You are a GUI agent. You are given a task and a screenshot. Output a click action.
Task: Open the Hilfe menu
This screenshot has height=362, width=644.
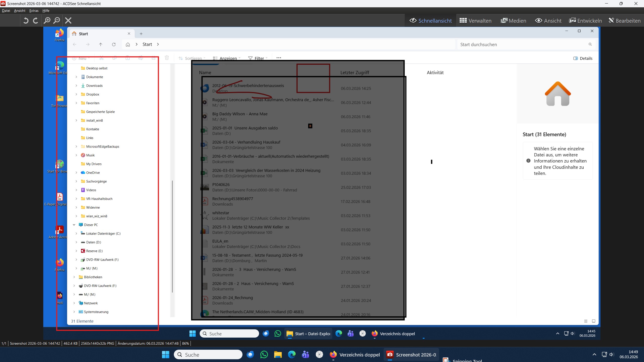[46, 11]
